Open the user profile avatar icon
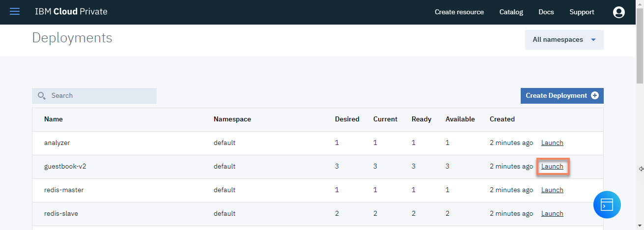644x230 pixels. click(618, 12)
